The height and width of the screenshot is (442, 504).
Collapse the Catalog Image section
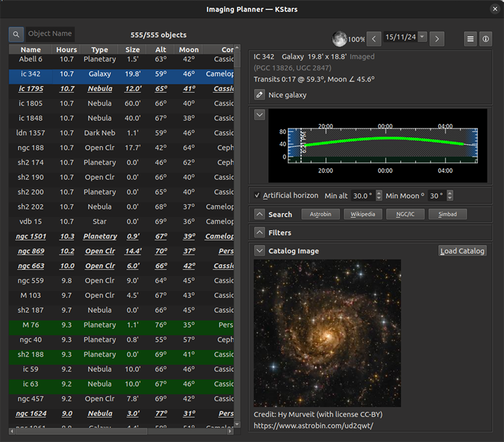[x=259, y=251]
